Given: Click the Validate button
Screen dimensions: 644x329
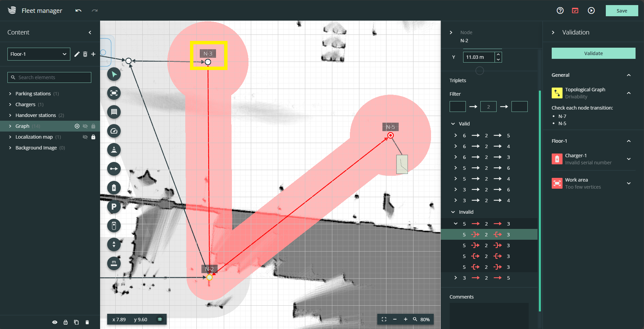Looking at the screenshot, I should click(x=593, y=53).
